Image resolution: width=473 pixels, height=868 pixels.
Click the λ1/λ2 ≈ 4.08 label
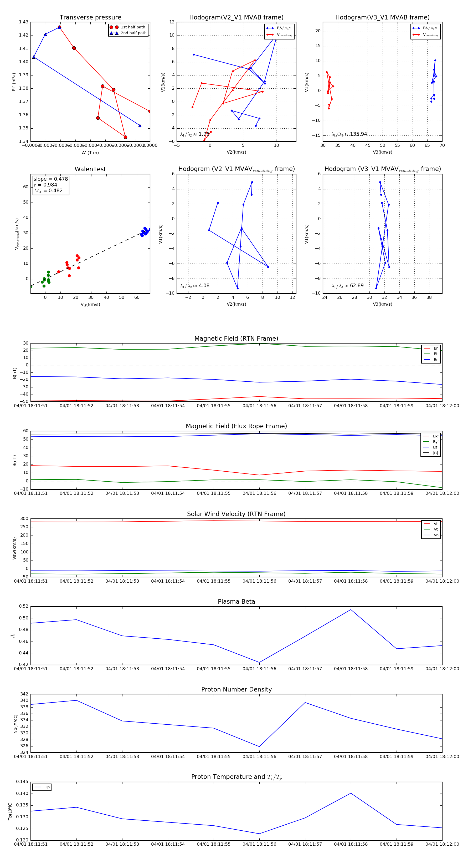point(194,286)
